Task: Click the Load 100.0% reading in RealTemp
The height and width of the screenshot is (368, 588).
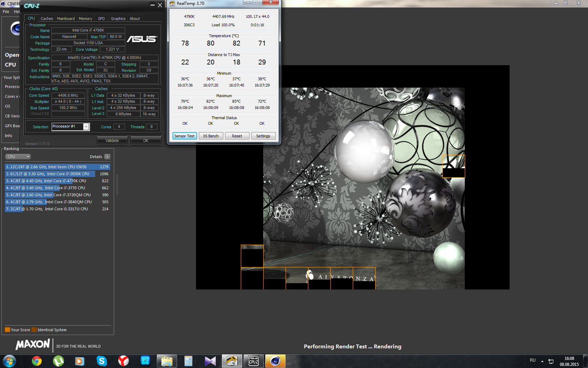Action: (x=223, y=25)
